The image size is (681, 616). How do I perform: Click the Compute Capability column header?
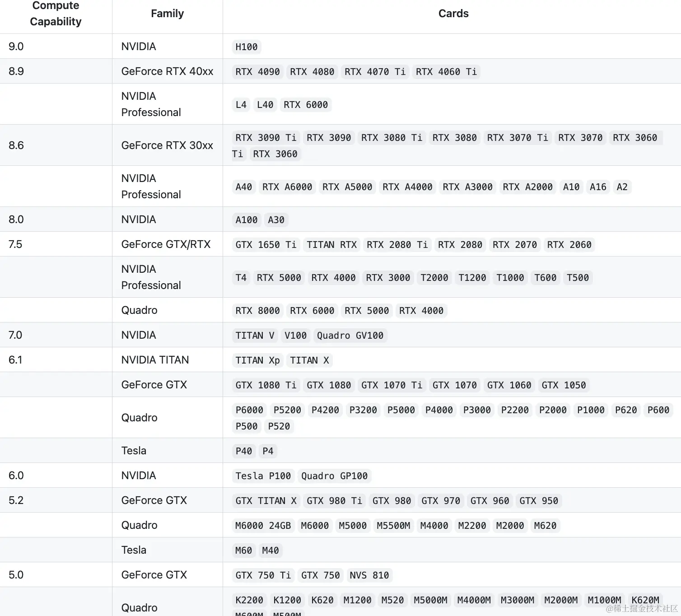[56, 14]
